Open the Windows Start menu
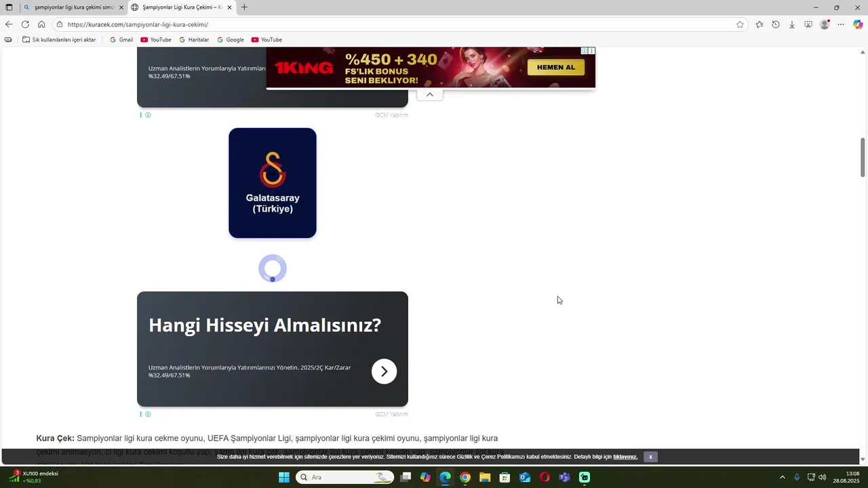868x488 pixels. pos(284,477)
